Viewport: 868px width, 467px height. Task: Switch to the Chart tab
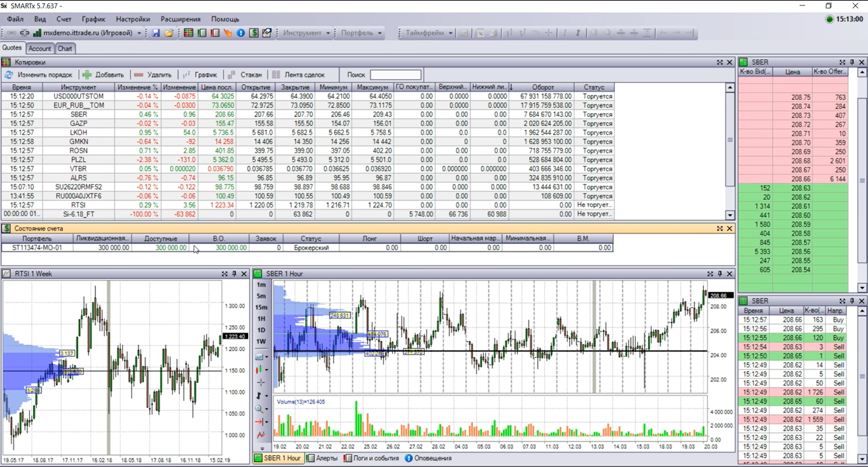[x=65, y=48]
